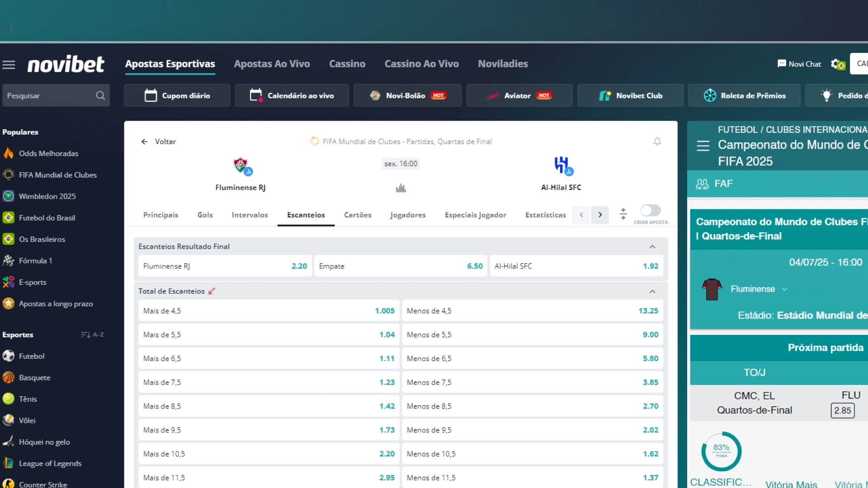Switch to the Cartões tab
This screenshot has width=868, height=488.
pos(357,215)
